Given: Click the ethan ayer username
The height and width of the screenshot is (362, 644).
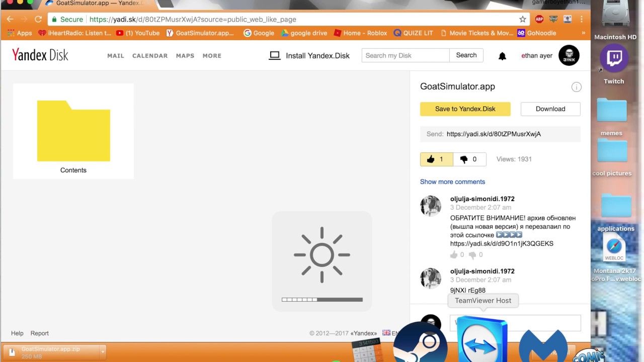Looking at the screenshot, I should coord(537,56).
